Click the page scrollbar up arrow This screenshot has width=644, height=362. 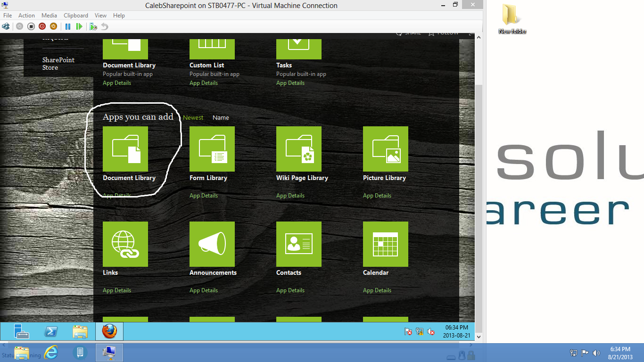click(x=479, y=37)
